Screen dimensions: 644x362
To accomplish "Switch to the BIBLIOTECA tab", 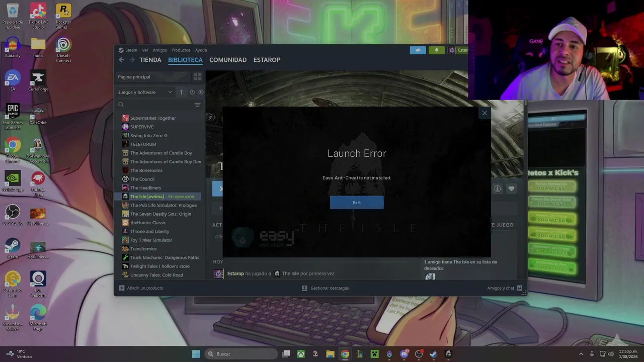I will (185, 60).
